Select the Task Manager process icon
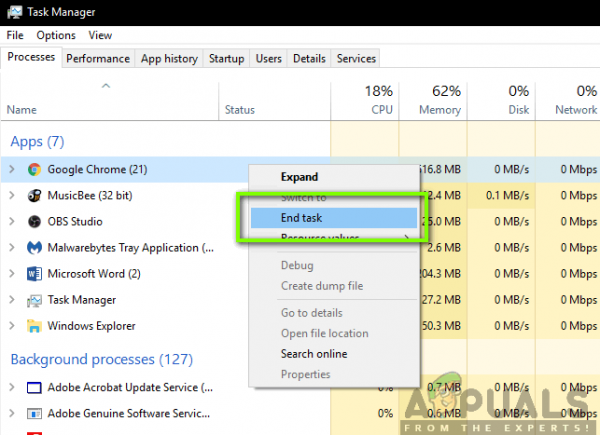Screen dimensions: 600x435 [x=34, y=300]
